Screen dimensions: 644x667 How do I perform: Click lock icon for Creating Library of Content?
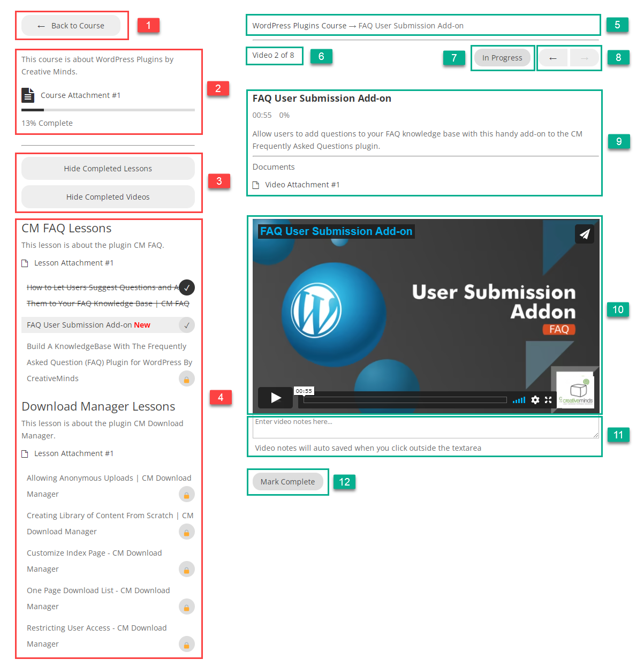point(187,532)
